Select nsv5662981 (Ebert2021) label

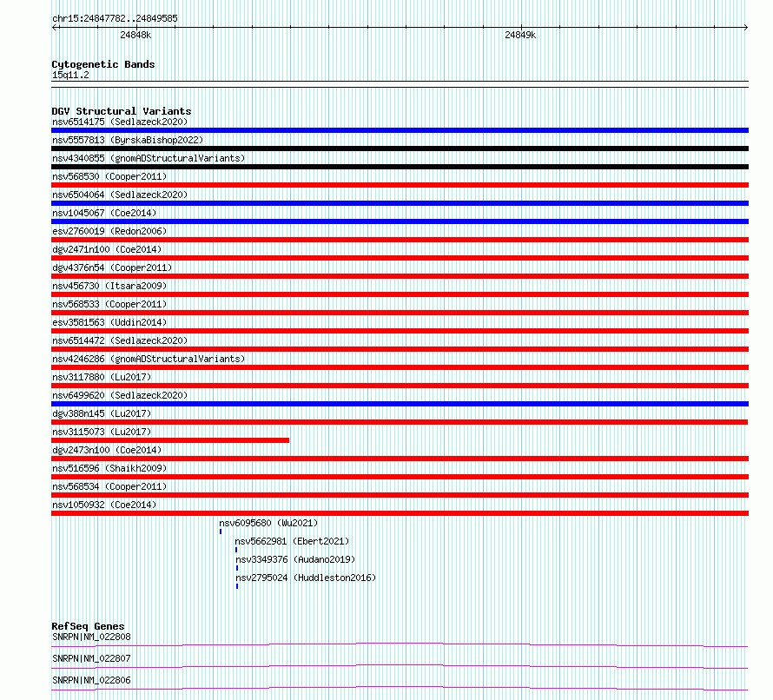pyautogui.click(x=292, y=541)
